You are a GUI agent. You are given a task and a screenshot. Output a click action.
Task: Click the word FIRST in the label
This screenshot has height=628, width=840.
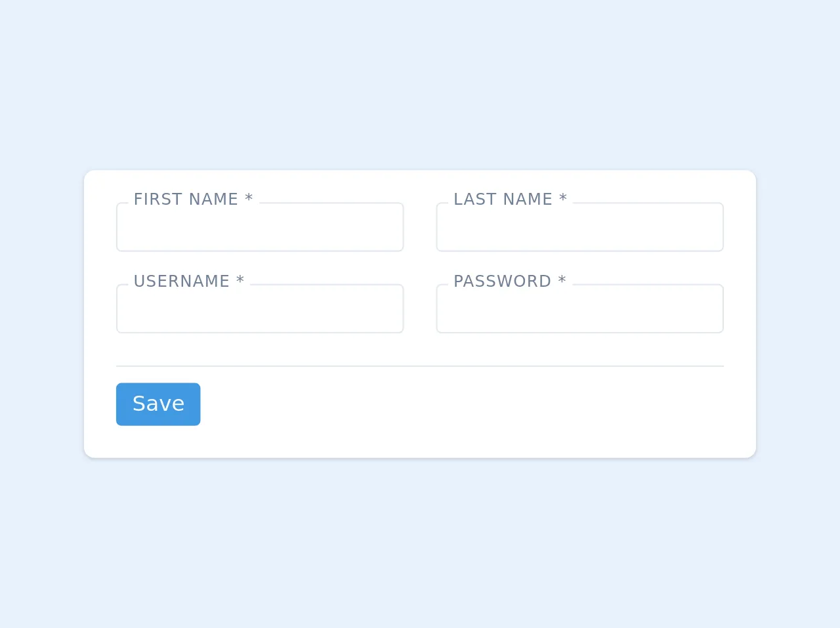point(157,199)
